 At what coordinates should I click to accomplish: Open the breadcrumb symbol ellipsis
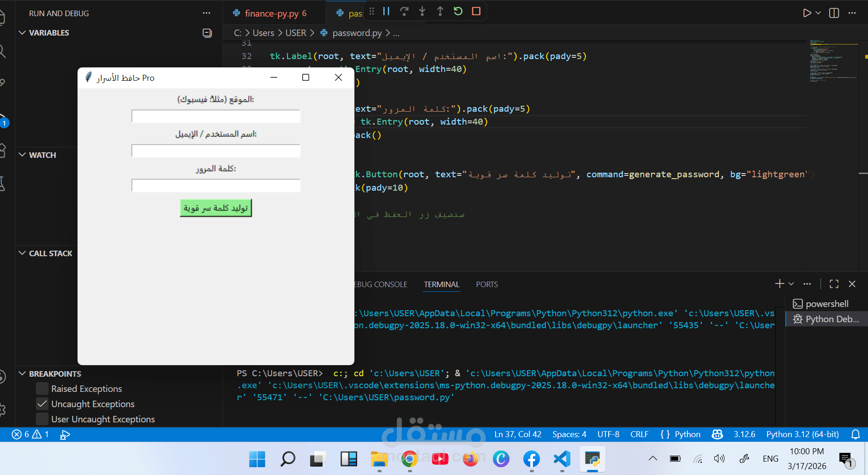(x=396, y=33)
